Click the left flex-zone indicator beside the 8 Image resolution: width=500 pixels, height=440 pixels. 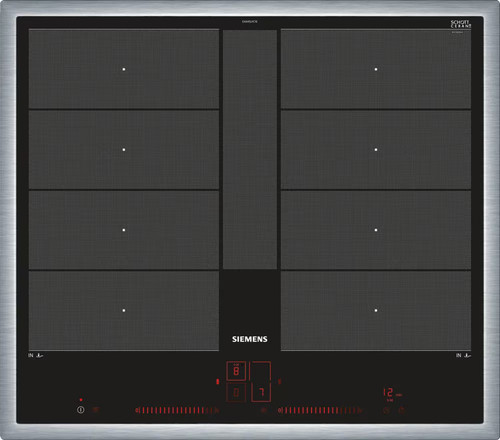point(218,381)
